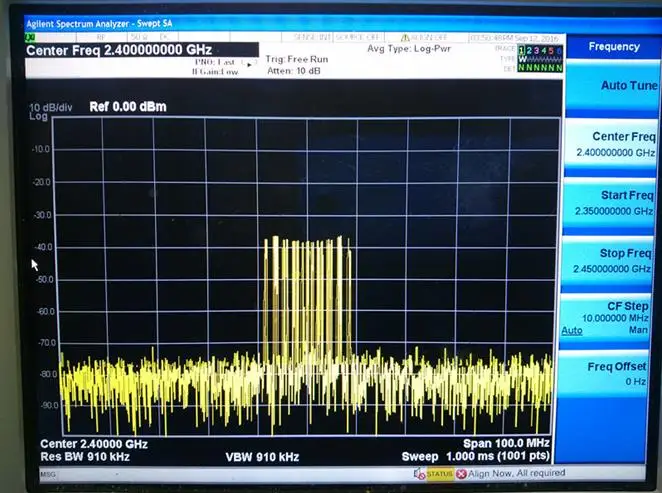Click the date and time readout
The height and width of the screenshot is (493, 662).
tap(515, 38)
